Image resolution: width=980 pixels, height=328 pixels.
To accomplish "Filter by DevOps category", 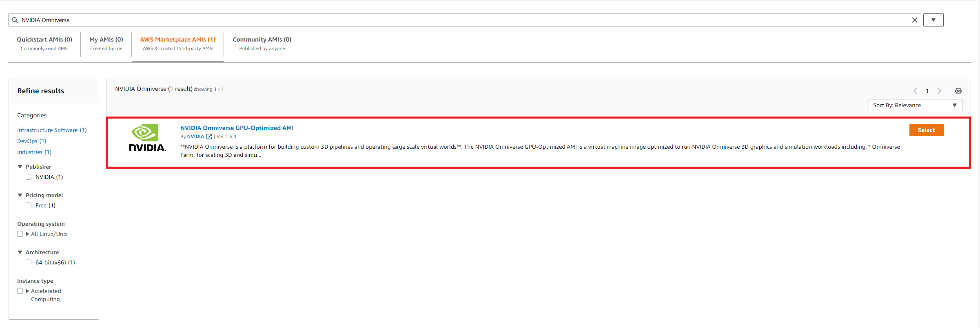I will [x=32, y=141].
